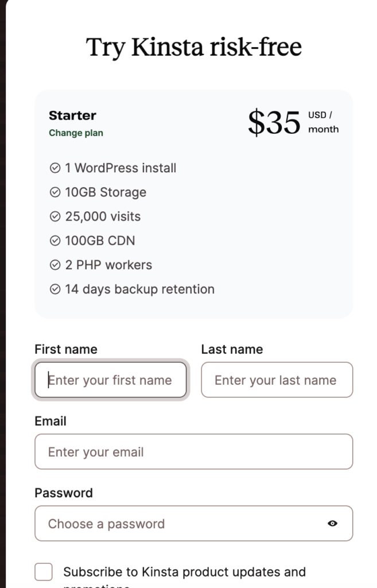Image resolution: width=377 pixels, height=588 pixels.
Task: Click the checkmark icon next to "14 days backup retention"
Action: click(x=55, y=289)
